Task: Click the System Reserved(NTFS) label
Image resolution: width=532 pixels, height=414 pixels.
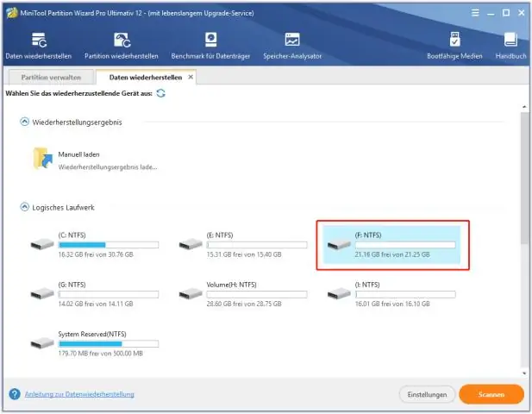Action: [x=92, y=335]
